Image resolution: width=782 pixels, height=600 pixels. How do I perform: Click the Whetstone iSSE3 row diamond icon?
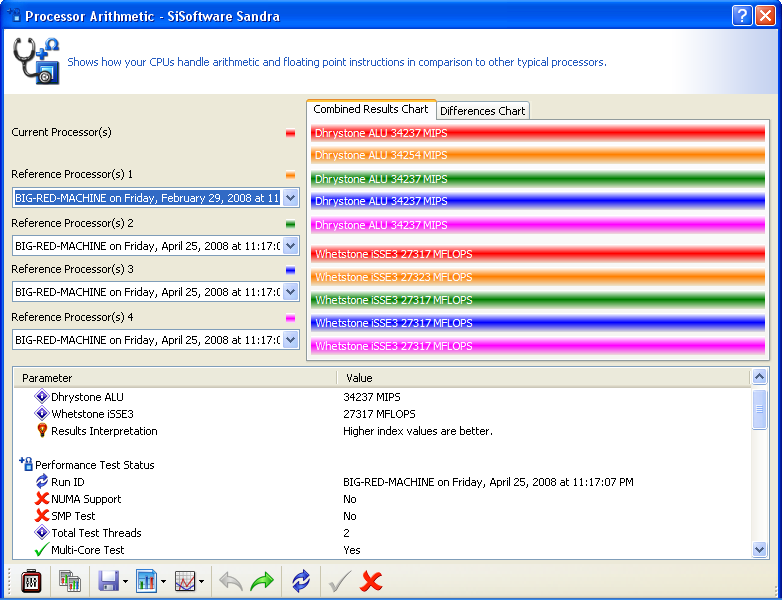(41, 413)
